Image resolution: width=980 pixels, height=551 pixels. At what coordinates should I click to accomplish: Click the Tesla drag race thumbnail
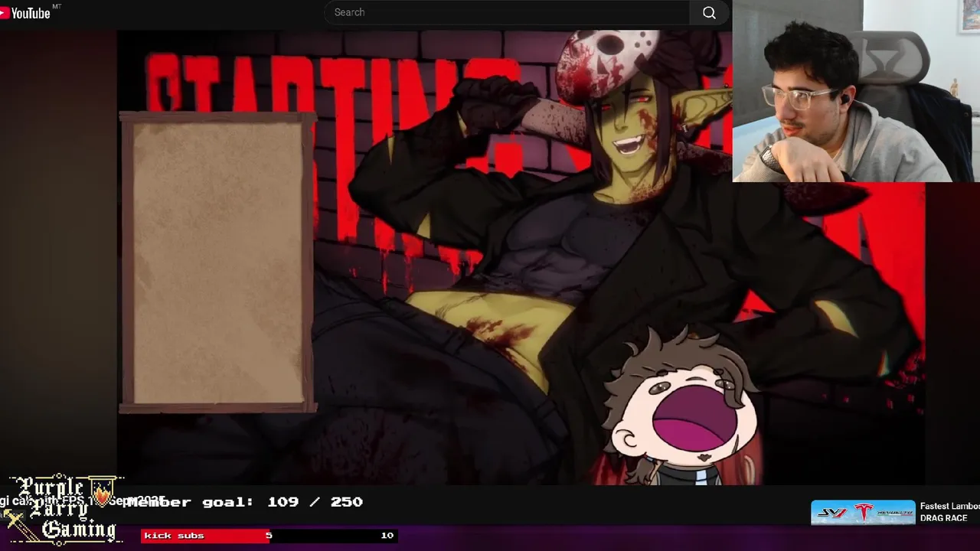863,513
